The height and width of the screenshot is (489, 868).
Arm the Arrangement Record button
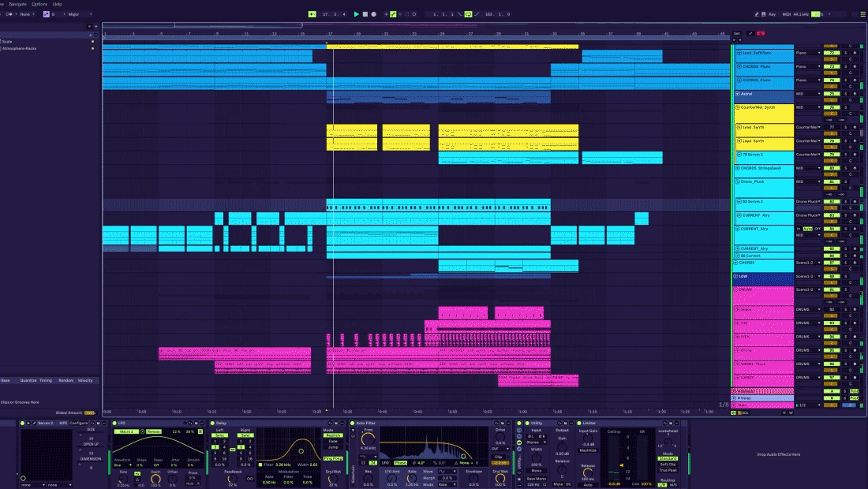[374, 14]
